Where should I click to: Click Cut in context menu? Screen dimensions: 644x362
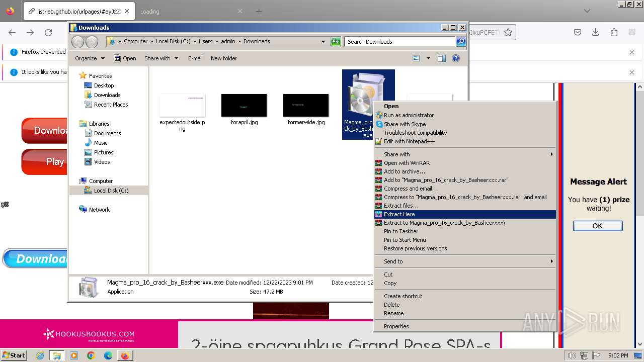(465, 275)
